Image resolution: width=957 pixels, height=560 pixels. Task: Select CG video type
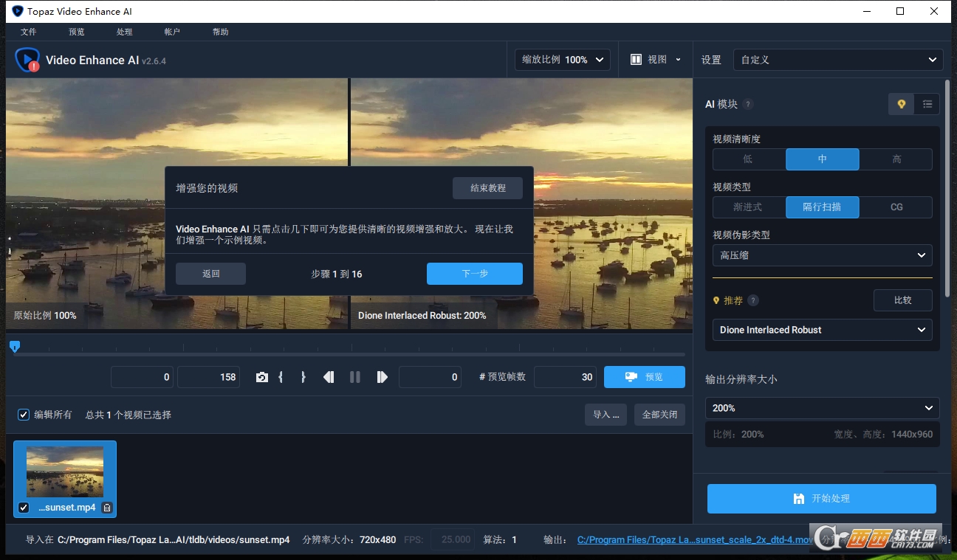click(x=896, y=207)
